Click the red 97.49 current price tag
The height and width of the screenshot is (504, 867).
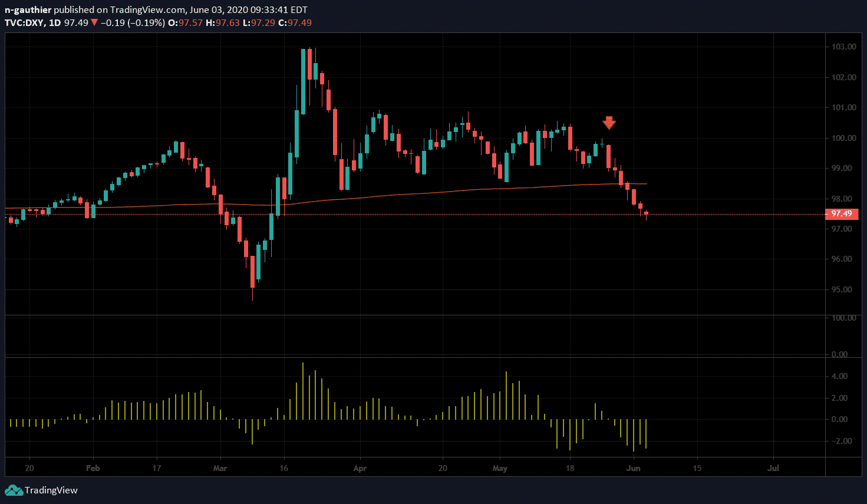tap(842, 214)
